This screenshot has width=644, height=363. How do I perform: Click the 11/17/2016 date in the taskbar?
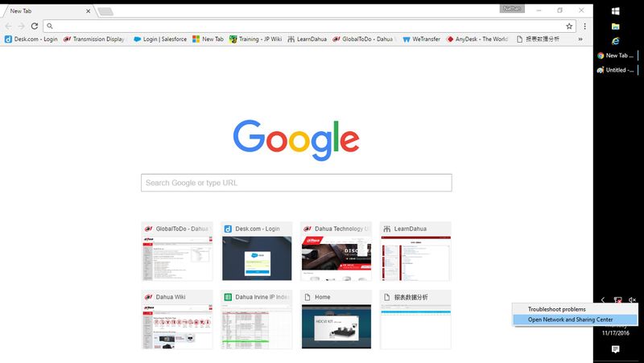[x=616, y=333]
